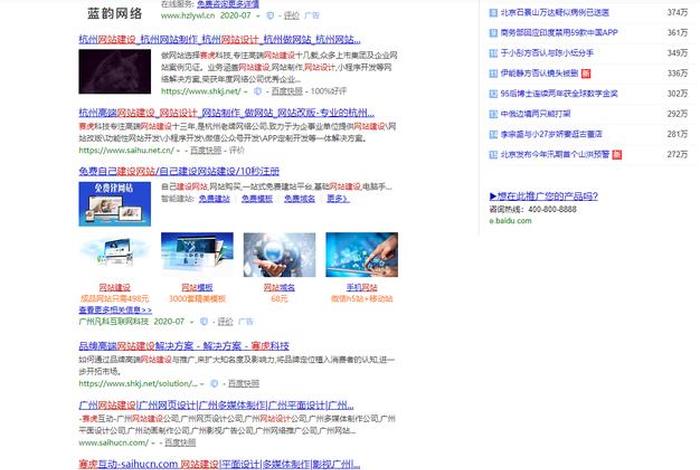Click the 免费咨询 link after 在线服务
Image resolution: width=700 pixels, height=470 pixels.
[228, 4]
